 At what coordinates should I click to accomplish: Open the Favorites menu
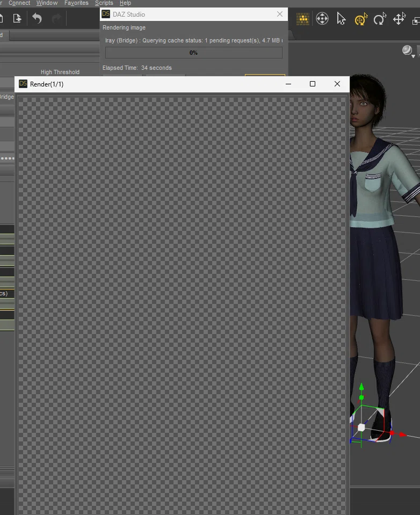point(76,3)
